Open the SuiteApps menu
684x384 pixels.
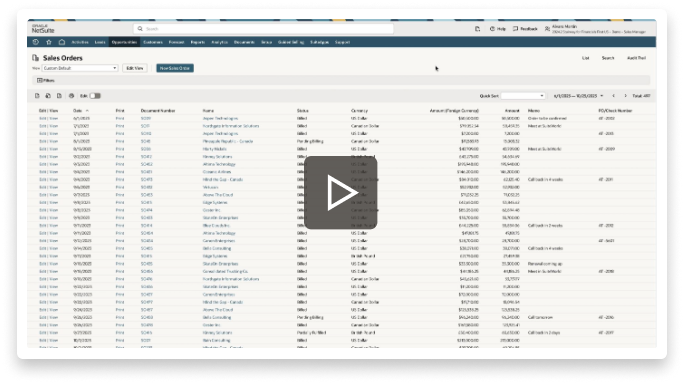(x=319, y=42)
